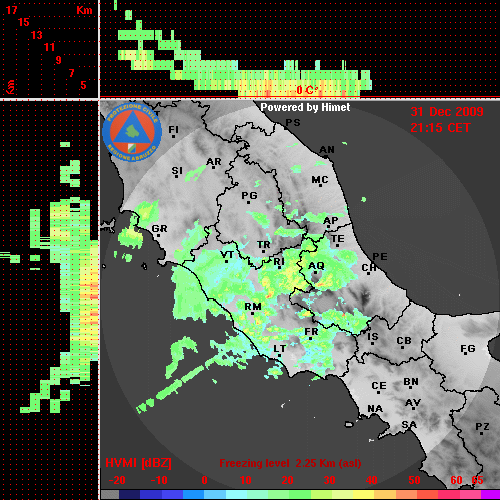
Task: Click the 0 C° freezing line label
Action: 307,90
